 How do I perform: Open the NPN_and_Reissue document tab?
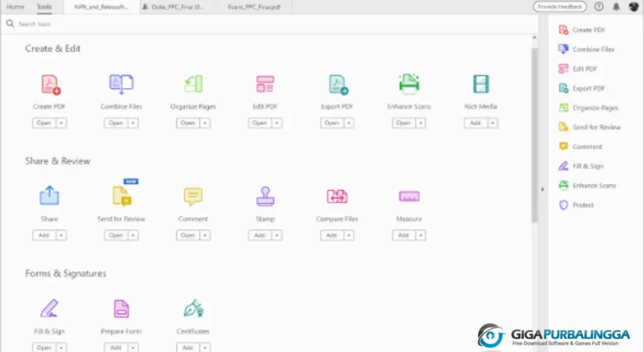[101, 7]
